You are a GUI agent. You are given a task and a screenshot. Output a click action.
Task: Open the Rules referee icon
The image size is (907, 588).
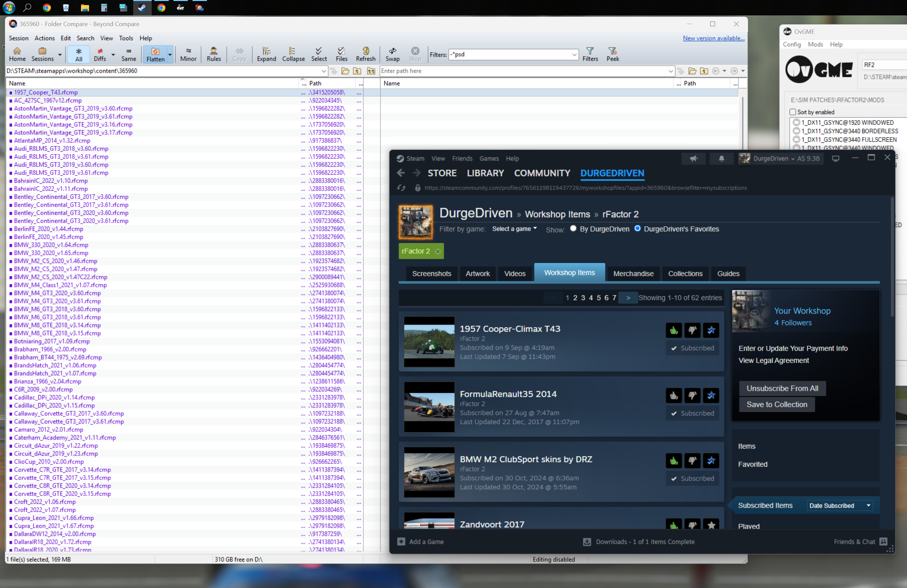(213, 54)
